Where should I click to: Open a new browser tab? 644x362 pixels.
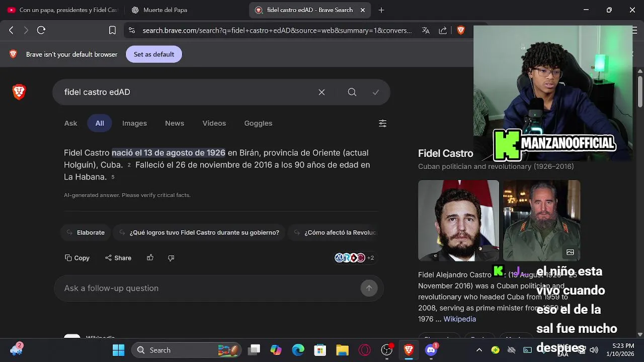click(x=381, y=10)
